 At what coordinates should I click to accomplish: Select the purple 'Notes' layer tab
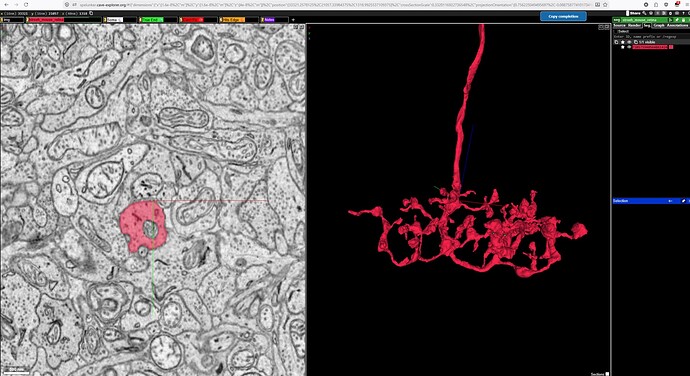tap(275, 20)
